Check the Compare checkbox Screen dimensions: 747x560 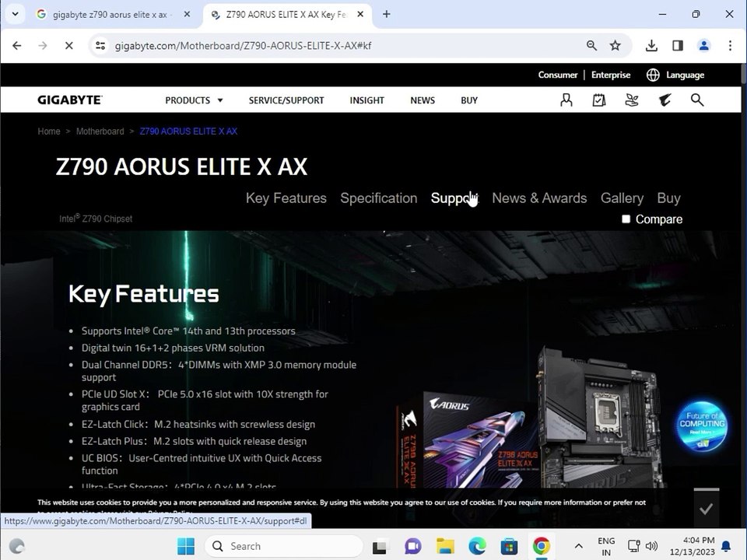point(626,219)
